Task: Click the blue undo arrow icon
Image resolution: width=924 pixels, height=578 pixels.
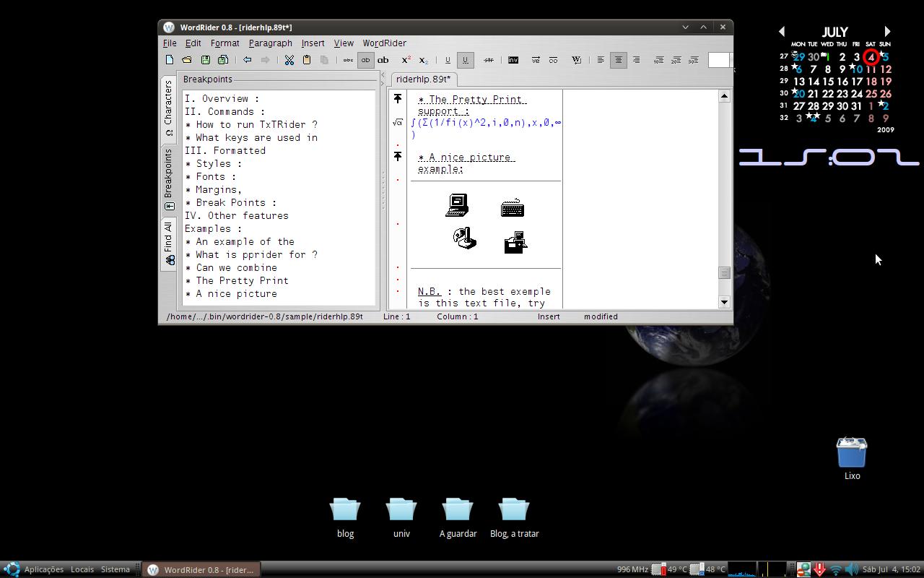Action: click(x=247, y=60)
